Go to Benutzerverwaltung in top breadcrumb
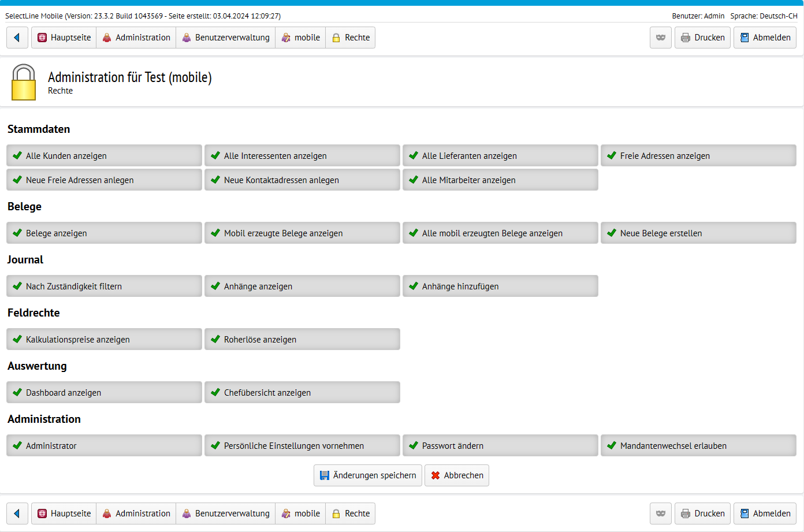This screenshot has width=804, height=532. click(226, 38)
